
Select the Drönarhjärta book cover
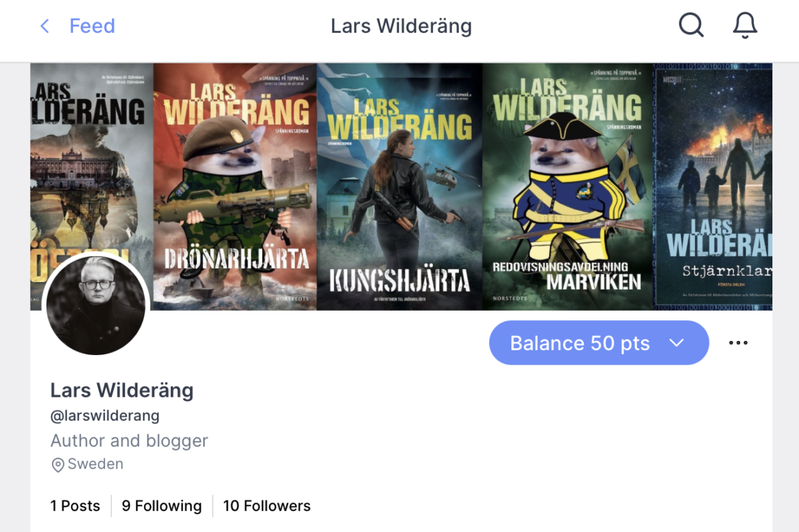click(235, 186)
